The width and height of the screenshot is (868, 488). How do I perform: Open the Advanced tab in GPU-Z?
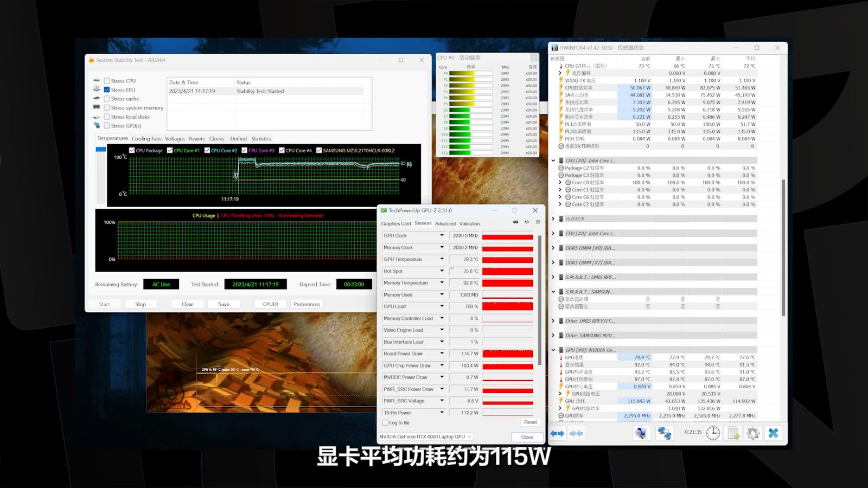[445, 223]
